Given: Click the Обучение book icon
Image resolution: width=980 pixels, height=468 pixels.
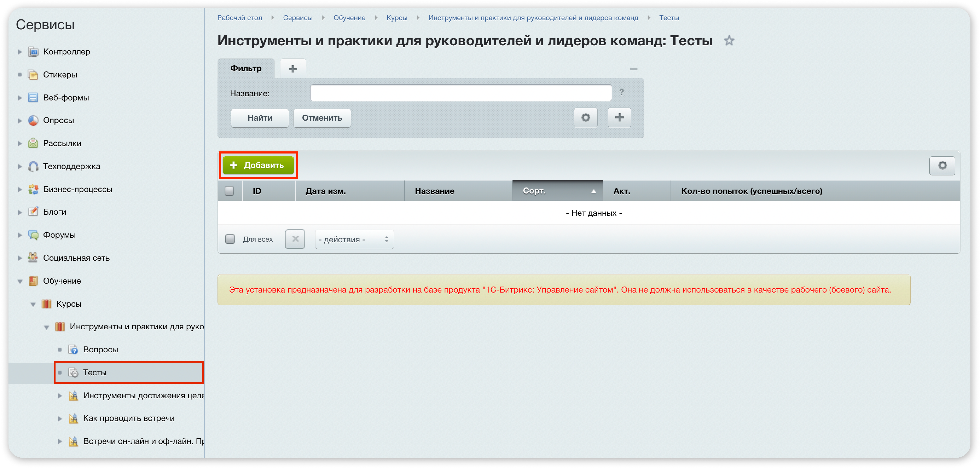Looking at the screenshot, I should [33, 281].
